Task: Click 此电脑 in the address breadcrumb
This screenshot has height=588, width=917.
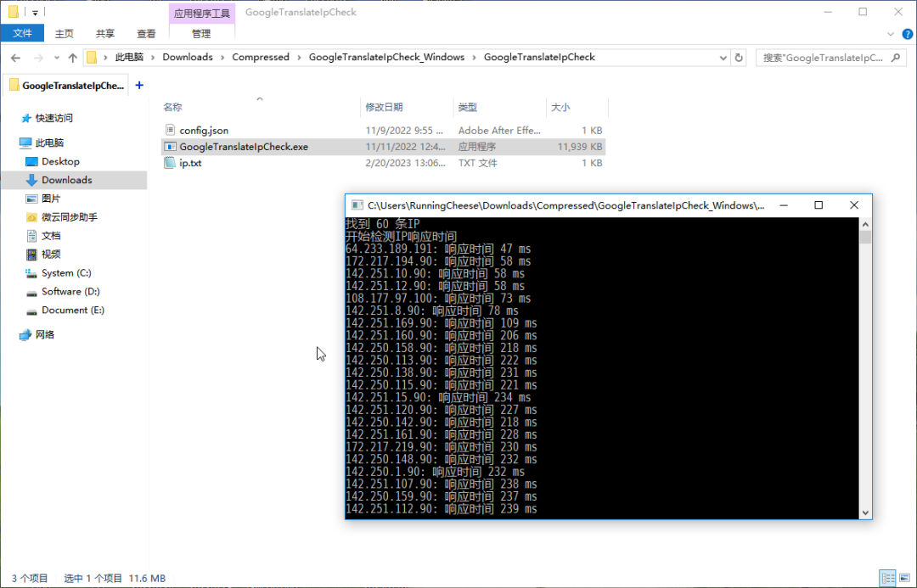Action: (129, 58)
